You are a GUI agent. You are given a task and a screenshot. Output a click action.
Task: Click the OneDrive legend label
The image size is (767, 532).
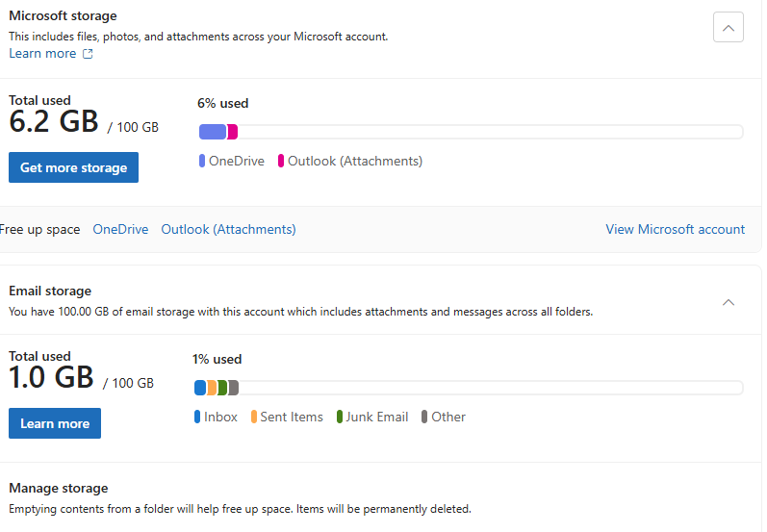[x=237, y=161]
